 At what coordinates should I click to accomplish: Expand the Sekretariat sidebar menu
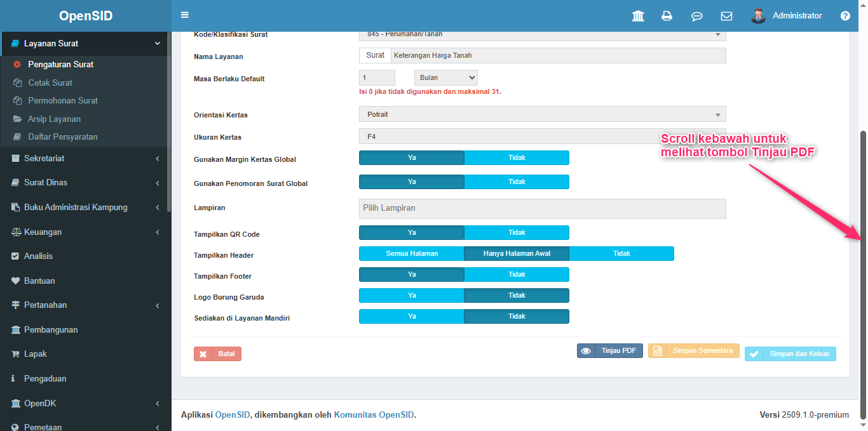point(85,158)
